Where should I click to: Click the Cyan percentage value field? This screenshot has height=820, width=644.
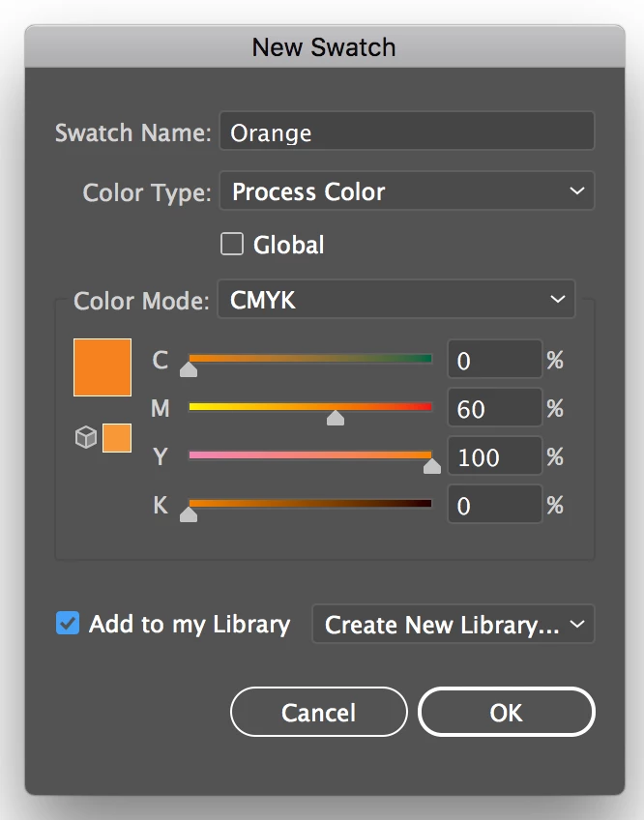494,361
